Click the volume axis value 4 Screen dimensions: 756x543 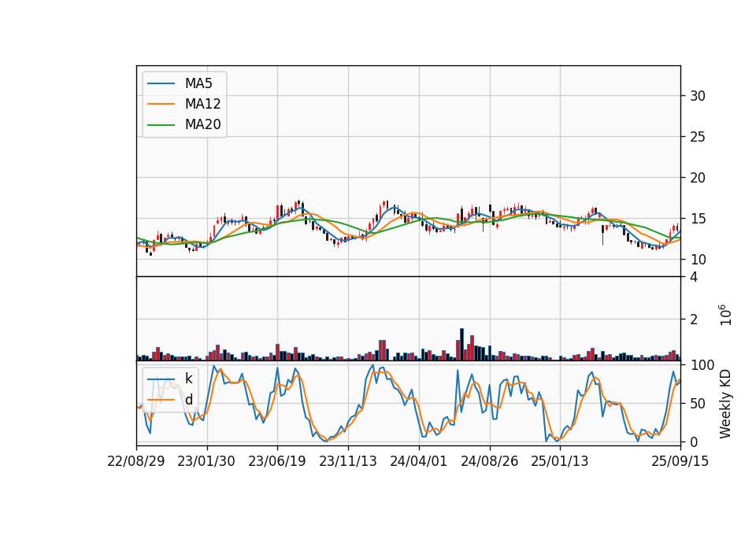tap(694, 277)
